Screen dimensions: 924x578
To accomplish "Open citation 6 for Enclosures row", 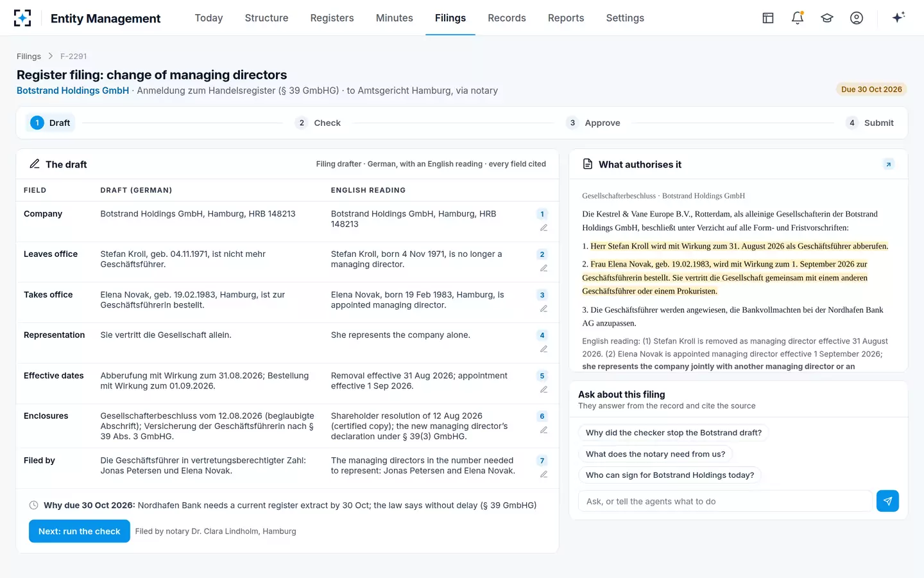I will coord(542,416).
